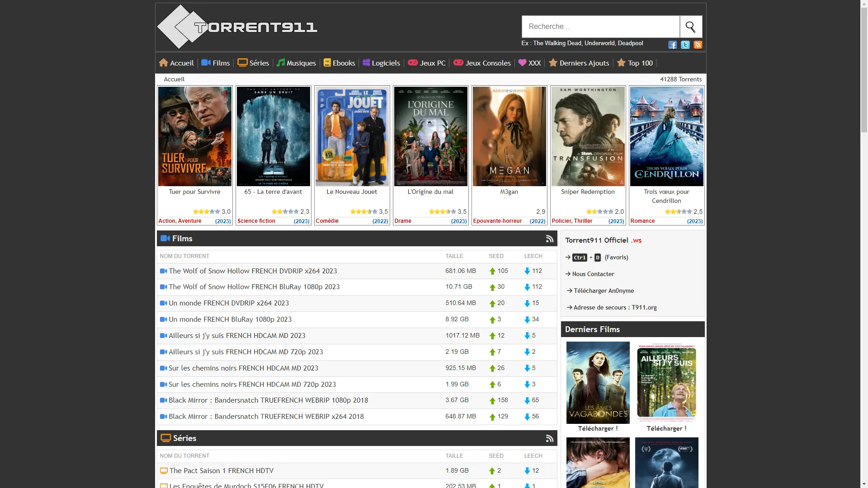
Task: Click the Epouvante-horreur genre label
Action: pyautogui.click(x=497, y=221)
